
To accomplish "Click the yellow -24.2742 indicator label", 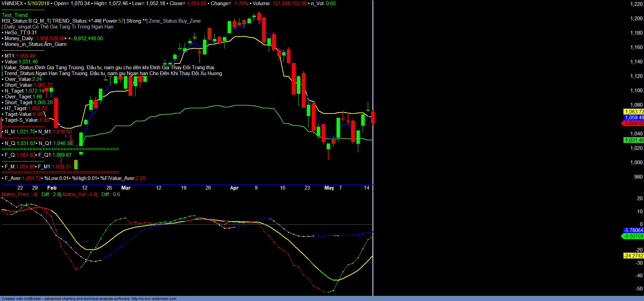I will click(633, 256).
